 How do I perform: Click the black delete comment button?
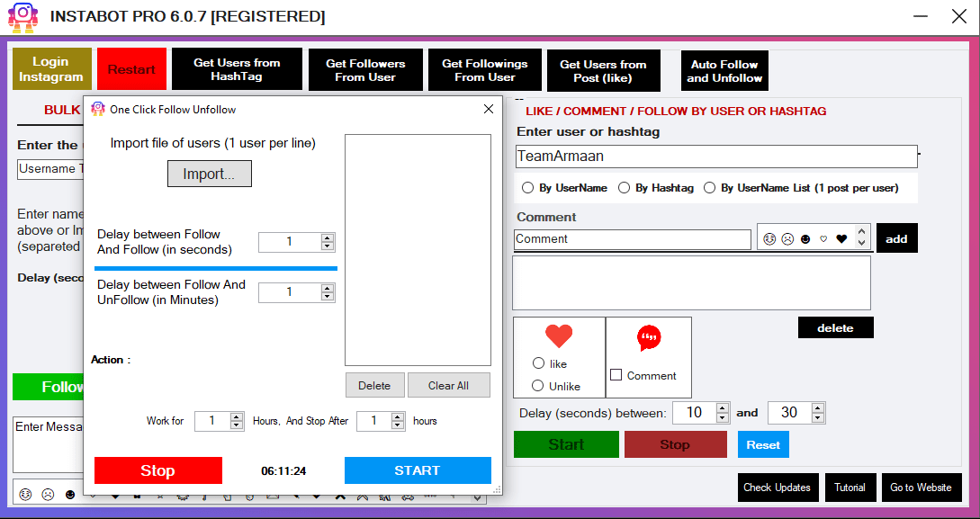[836, 328]
